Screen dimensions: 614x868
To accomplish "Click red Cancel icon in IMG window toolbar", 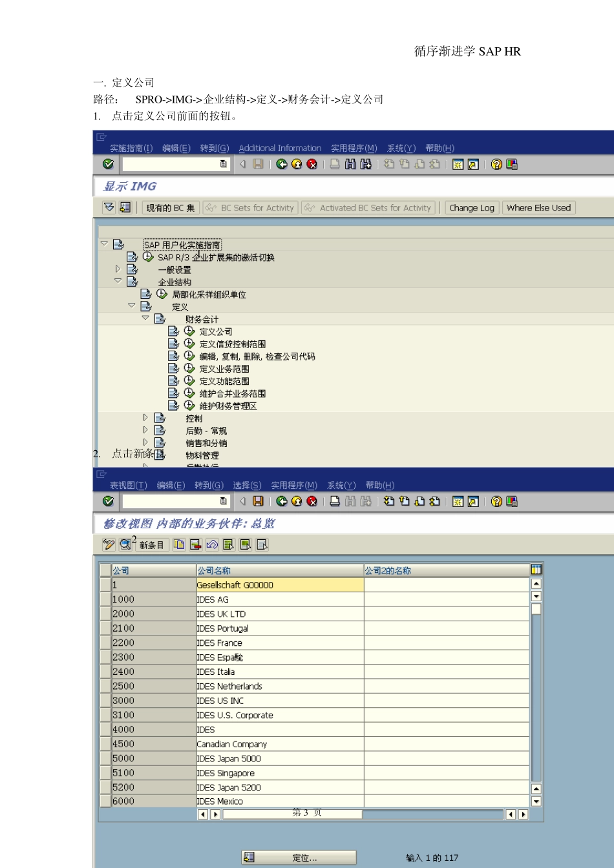I will [312, 164].
